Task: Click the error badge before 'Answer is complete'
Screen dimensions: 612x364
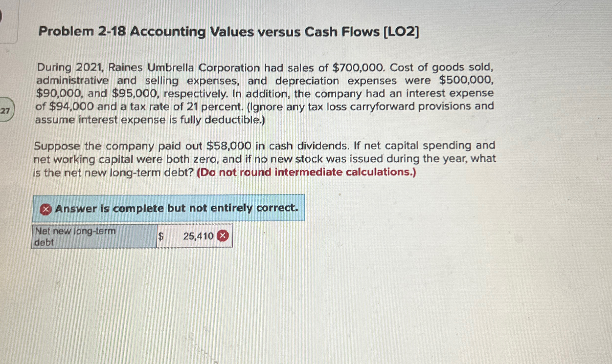Action: click(46, 209)
